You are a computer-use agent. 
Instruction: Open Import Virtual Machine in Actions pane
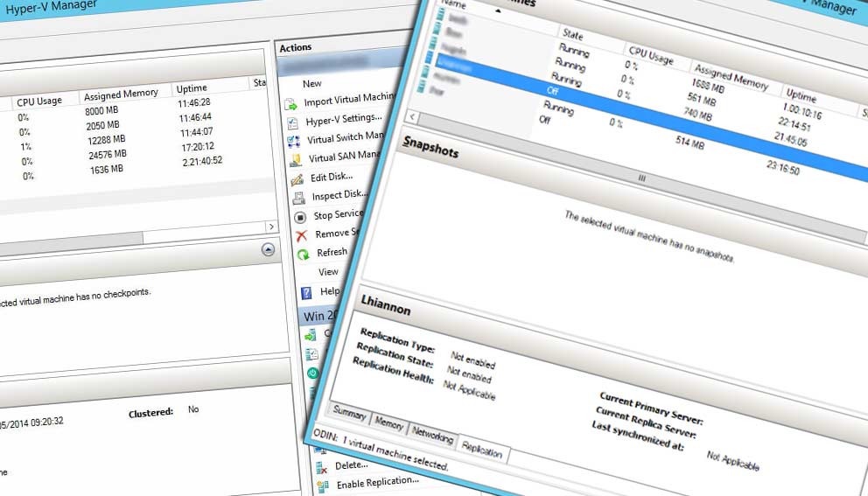click(x=350, y=99)
